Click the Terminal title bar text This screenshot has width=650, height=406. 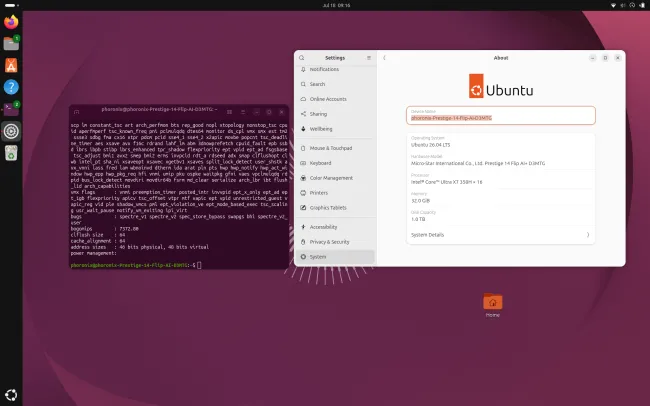coord(159,109)
